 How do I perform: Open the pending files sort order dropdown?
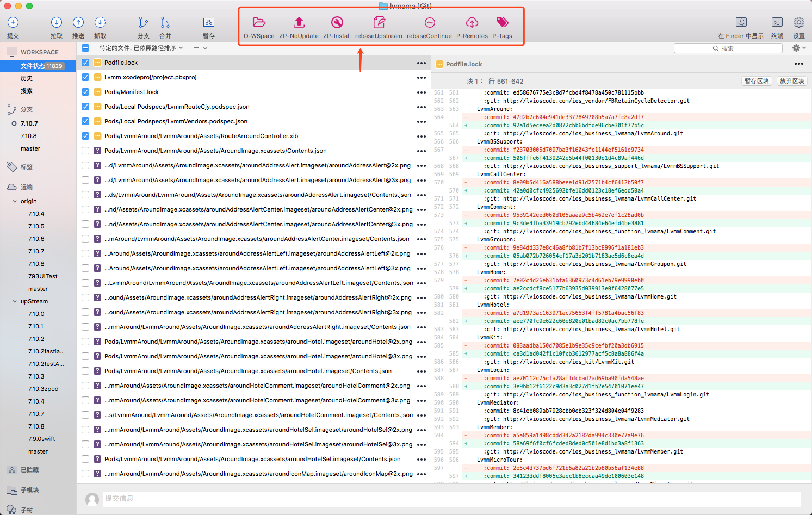[141, 48]
